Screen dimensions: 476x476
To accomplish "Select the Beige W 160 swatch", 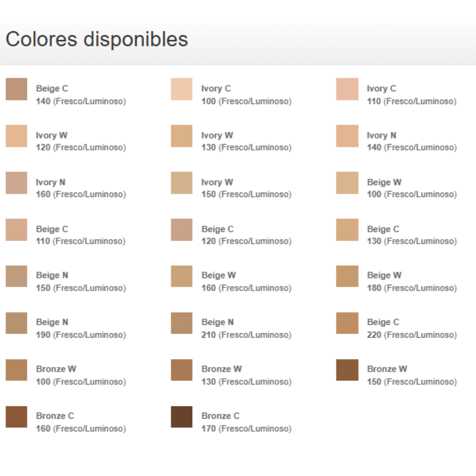I will [182, 276].
